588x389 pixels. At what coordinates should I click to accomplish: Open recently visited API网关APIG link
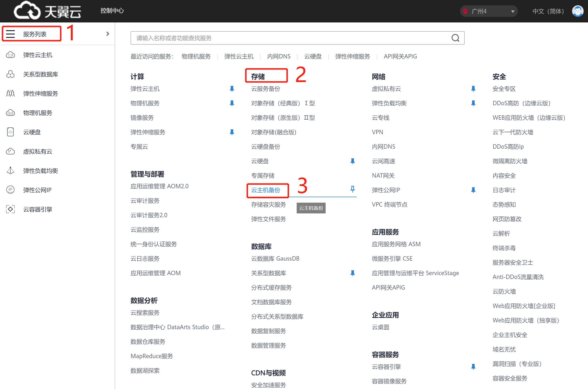coord(400,56)
